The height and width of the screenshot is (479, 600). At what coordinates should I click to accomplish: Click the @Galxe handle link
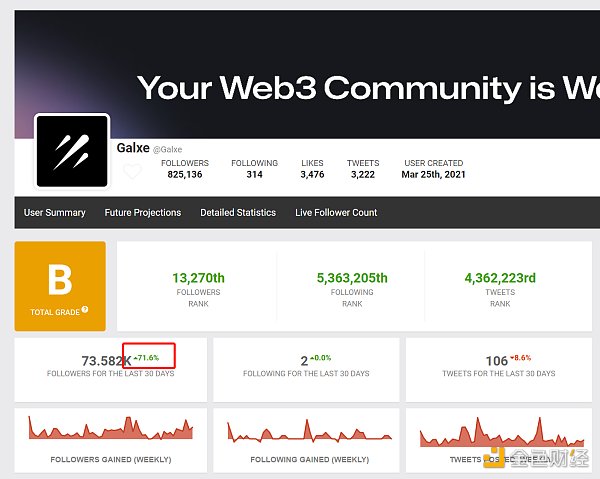pyautogui.click(x=169, y=149)
